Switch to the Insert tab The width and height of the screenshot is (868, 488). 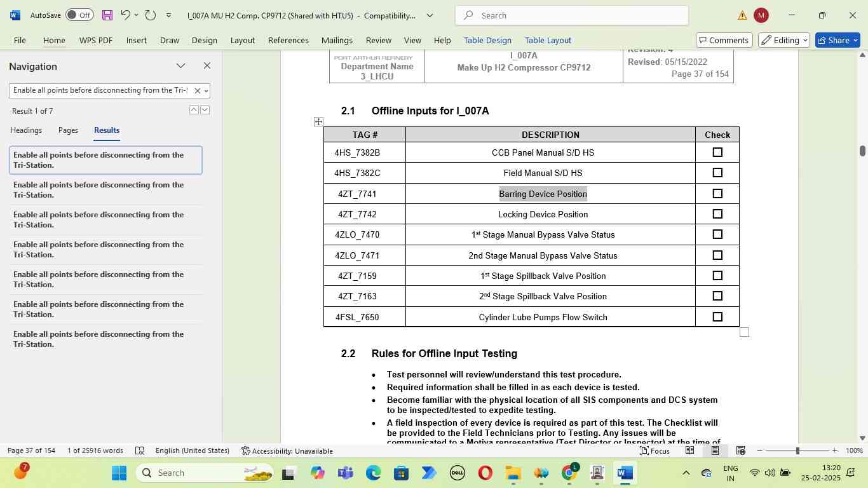[x=136, y=40]
